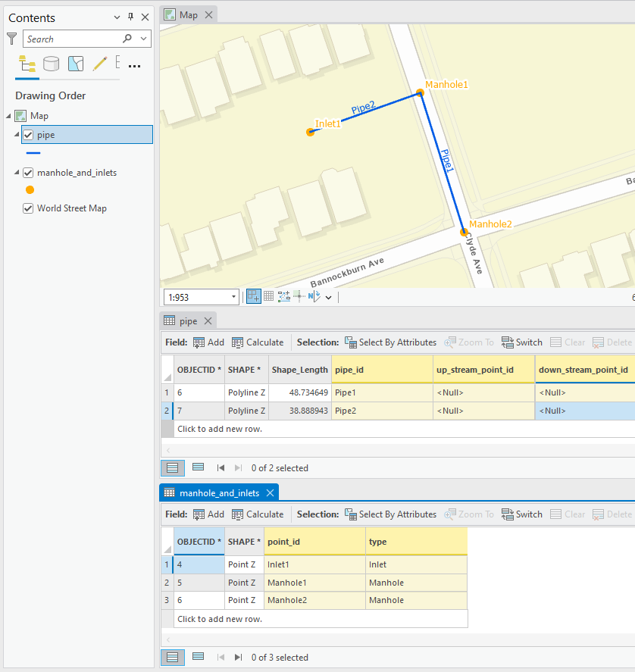This screenshot has height=672, width=635.
Task: Go to last record in manhole_and_inlets table
Action: click(238, 657)
